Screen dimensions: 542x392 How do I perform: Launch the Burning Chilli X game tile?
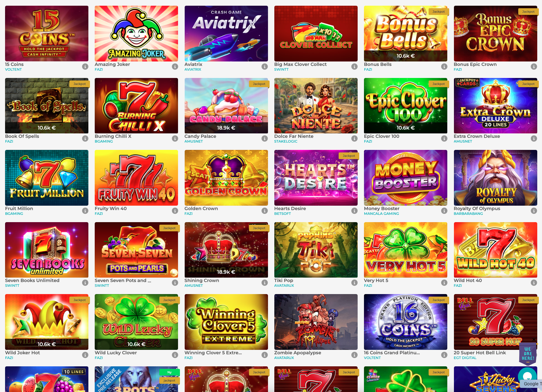[x=136, y=106]
